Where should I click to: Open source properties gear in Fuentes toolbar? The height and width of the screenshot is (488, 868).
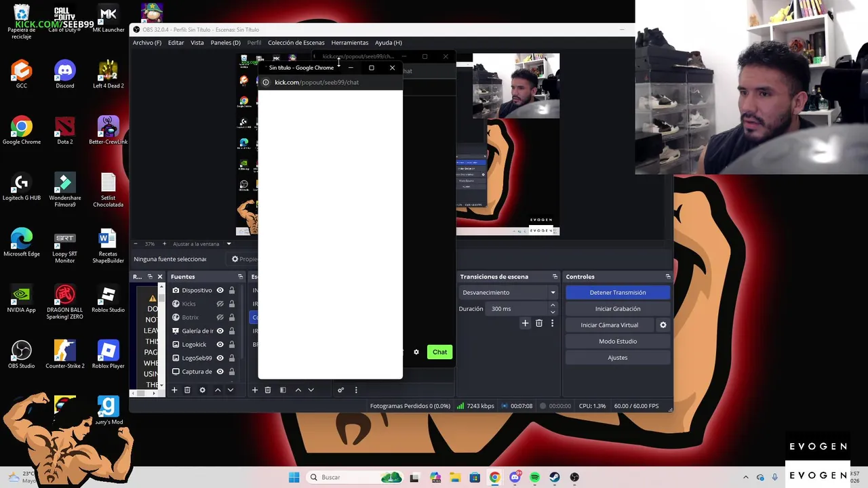(x=202, y=390)
